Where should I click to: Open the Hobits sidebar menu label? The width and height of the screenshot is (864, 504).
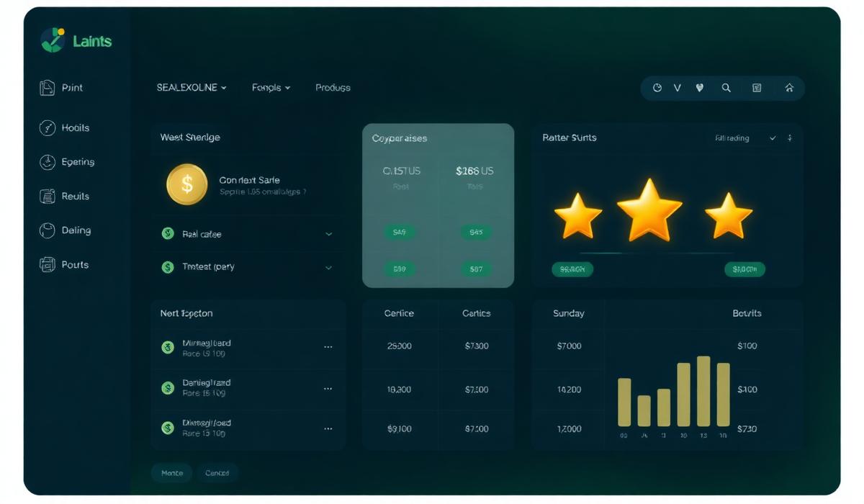pyautogui.click(x=76, y=127)
